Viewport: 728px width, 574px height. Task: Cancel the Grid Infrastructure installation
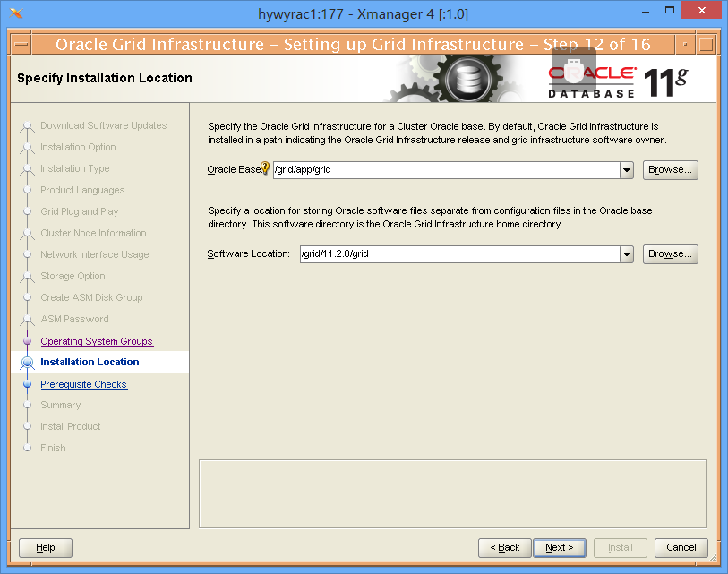click(x=681, y=547)
